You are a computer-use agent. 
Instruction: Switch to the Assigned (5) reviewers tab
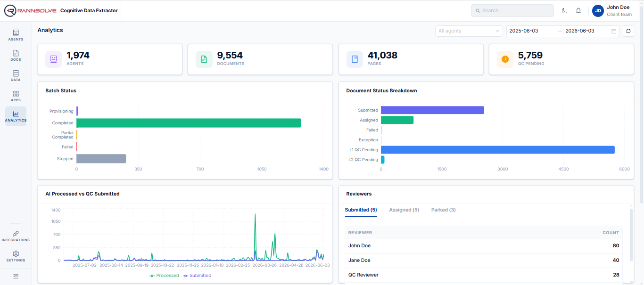tap(404, 210)
